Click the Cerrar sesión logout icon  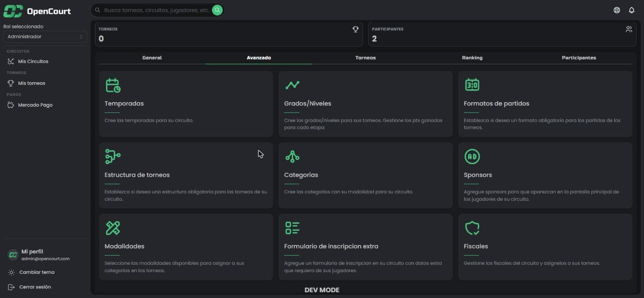point(11,287)
